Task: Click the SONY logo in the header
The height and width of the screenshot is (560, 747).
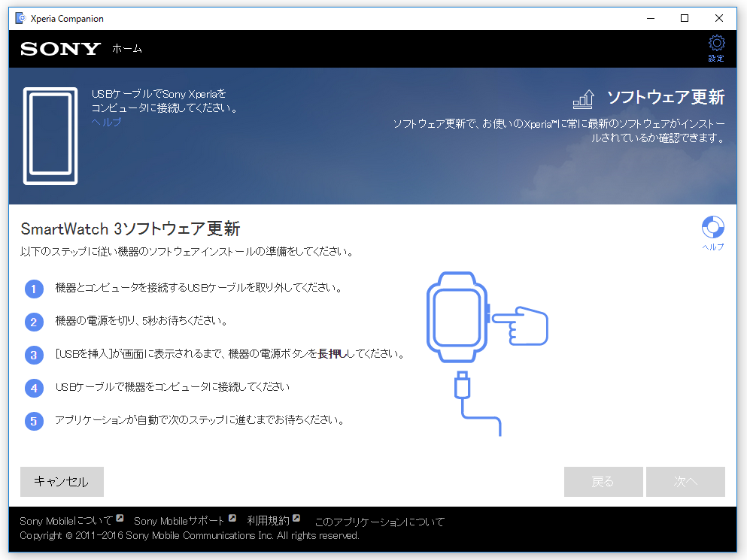Action: (x=60, y=49)
